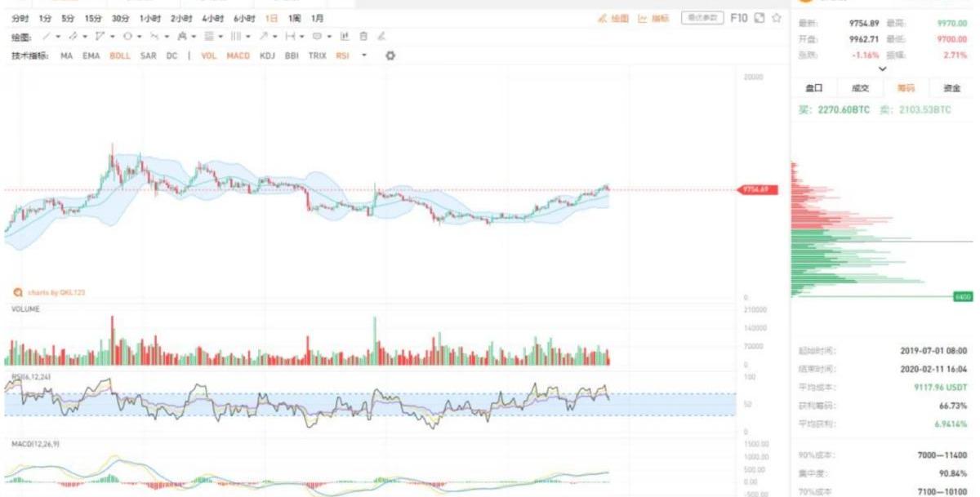This screenshot has height=497, width=980.
Task: Add chart to favorites with star icon
Action: point(776,17)
